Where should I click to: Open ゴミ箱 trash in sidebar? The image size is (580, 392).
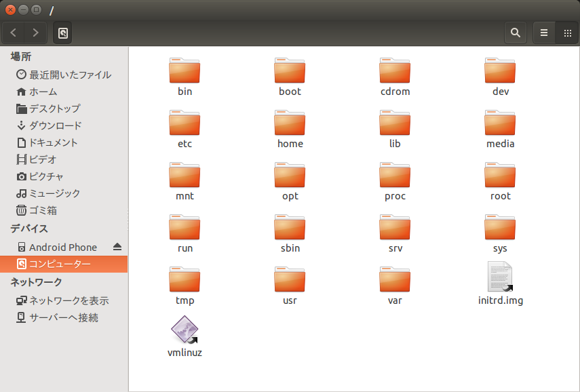coord(64,210)
